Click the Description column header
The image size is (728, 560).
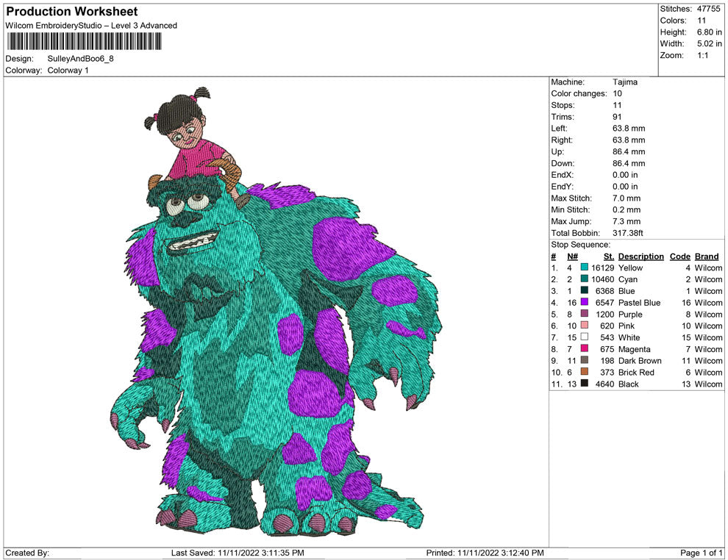point(640,256)
